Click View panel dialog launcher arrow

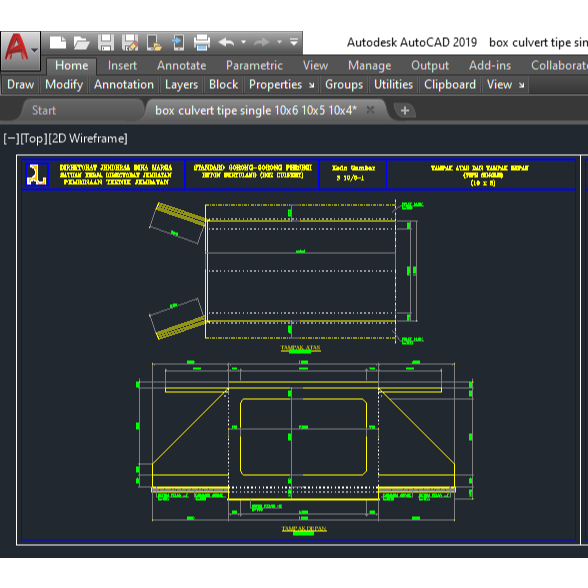point(521,86)
